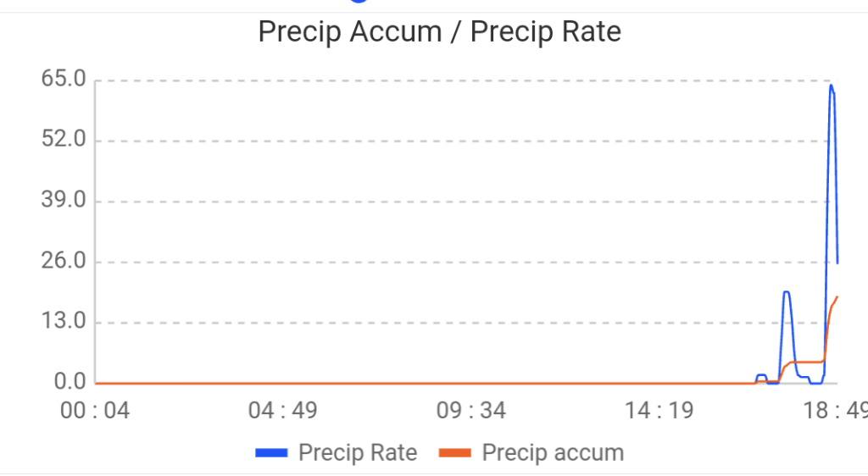Click the blue Precip Rate legend swatch
The image size is (868, 476).
tap(272, 453)
